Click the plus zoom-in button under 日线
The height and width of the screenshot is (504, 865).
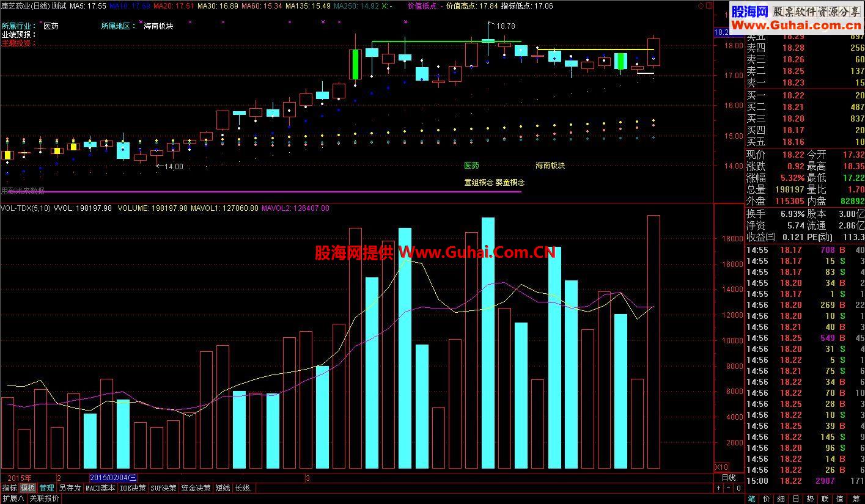coord(718,488)
